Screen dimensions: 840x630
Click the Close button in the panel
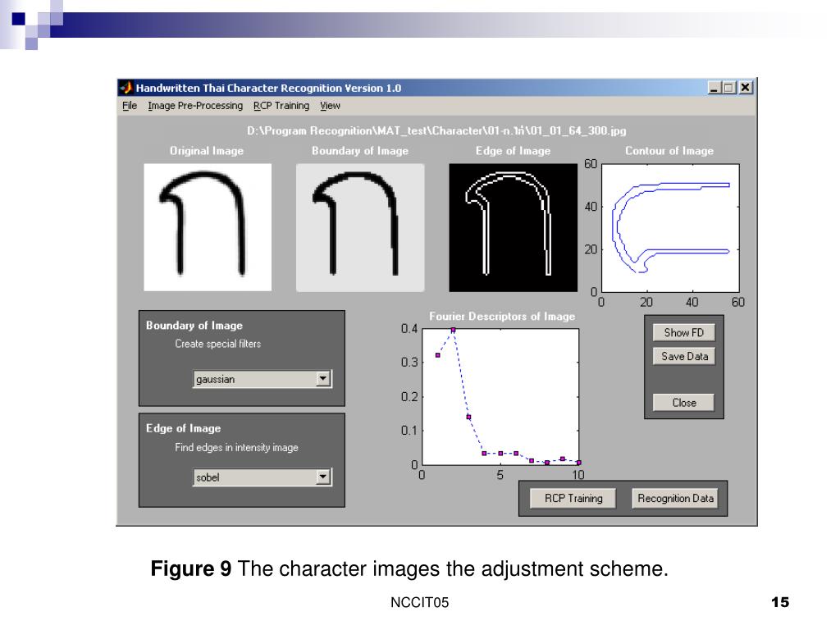click(x=683, y=402)
